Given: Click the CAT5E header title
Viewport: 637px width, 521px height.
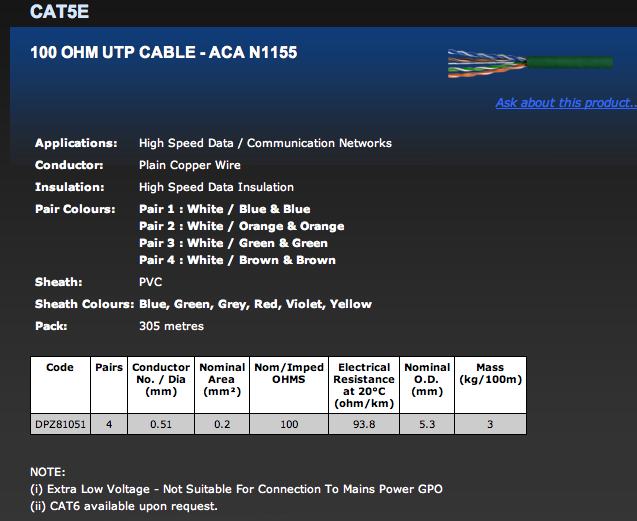Looking at the screenshot, I should click(59, 13).
